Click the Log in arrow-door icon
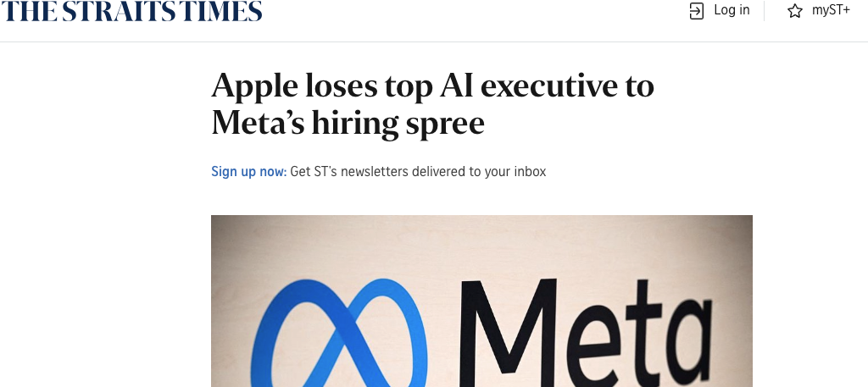Image resolution: width=868 pixels, height=387 pixels. pos(697,11)
